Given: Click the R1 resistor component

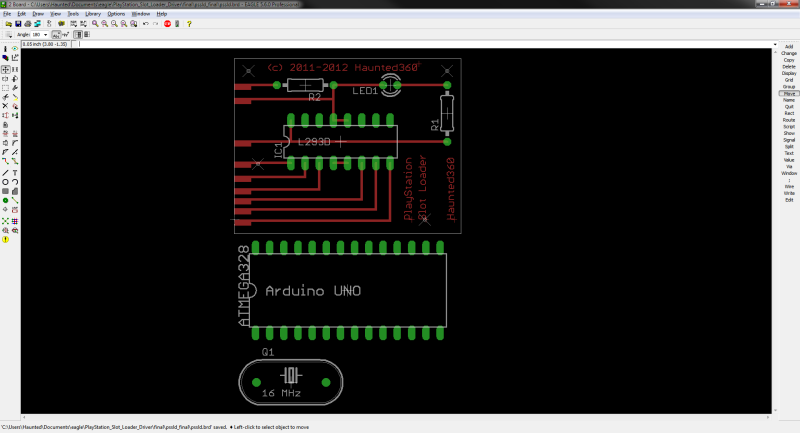Looking at the screenshot, I should pos(447,114).
